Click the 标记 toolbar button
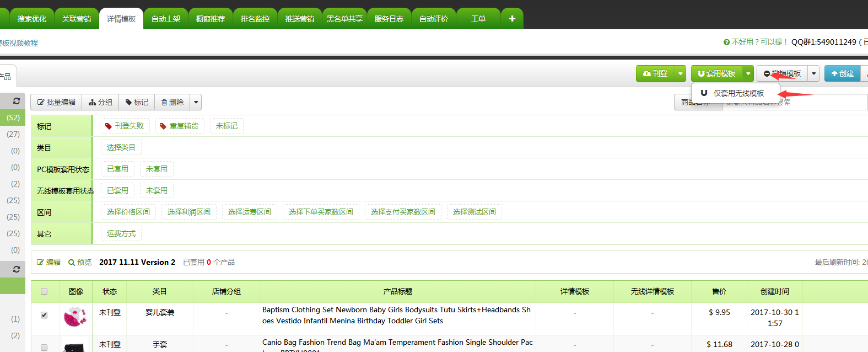This screenshot has width=868, height=352. 137,102
